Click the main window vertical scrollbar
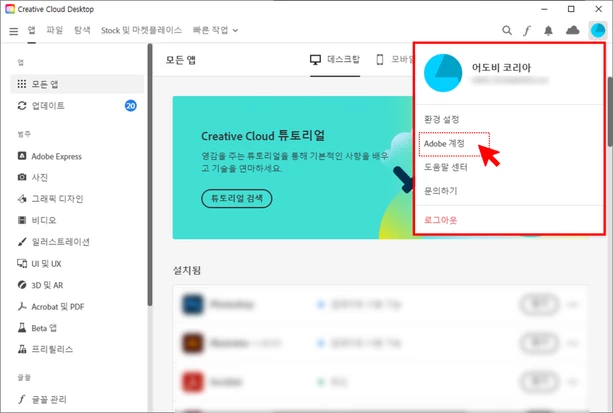The image size is (613, 413). pyautogui.click(x=610, y=112)
